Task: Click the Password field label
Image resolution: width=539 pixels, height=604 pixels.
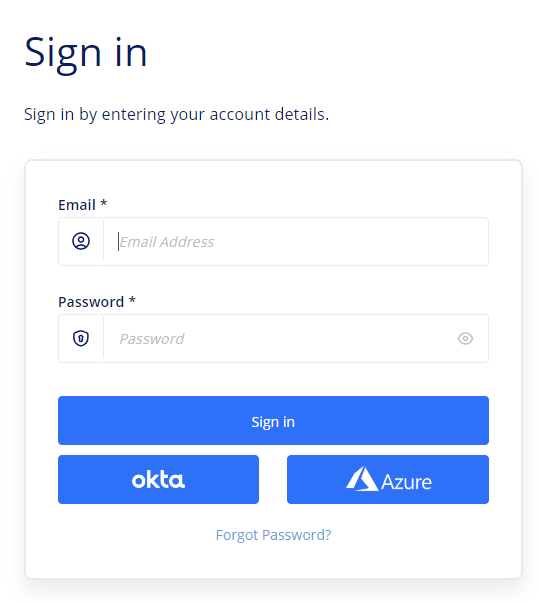Action: 91,302
